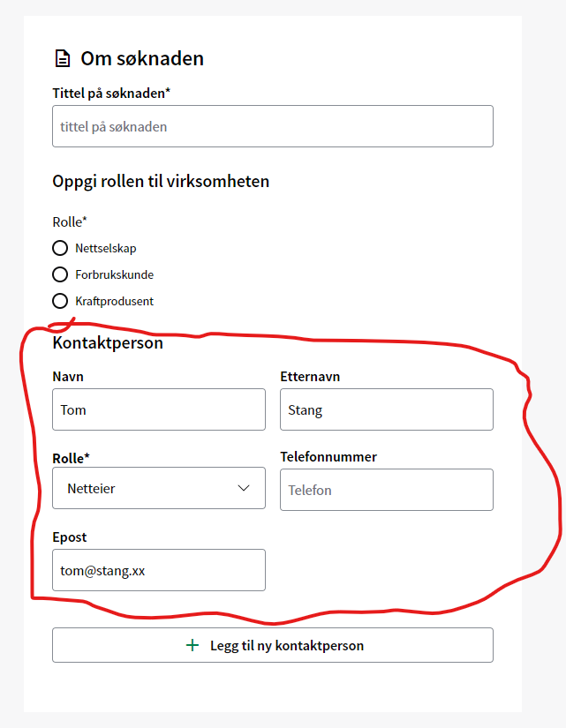The image size is (566, 728).
Task: Click the Kontaktperson section heading
Action: (108, 342)
